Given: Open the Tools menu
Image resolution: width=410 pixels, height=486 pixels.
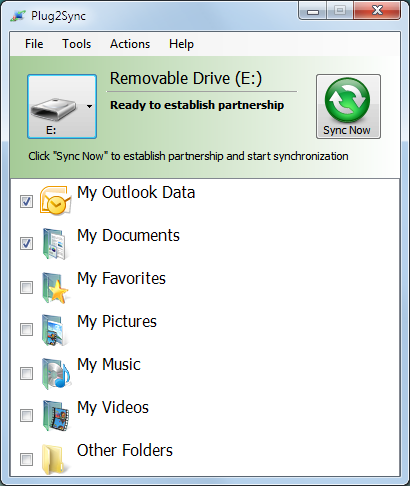Looking at the screenshot, I should coord(77,44).
